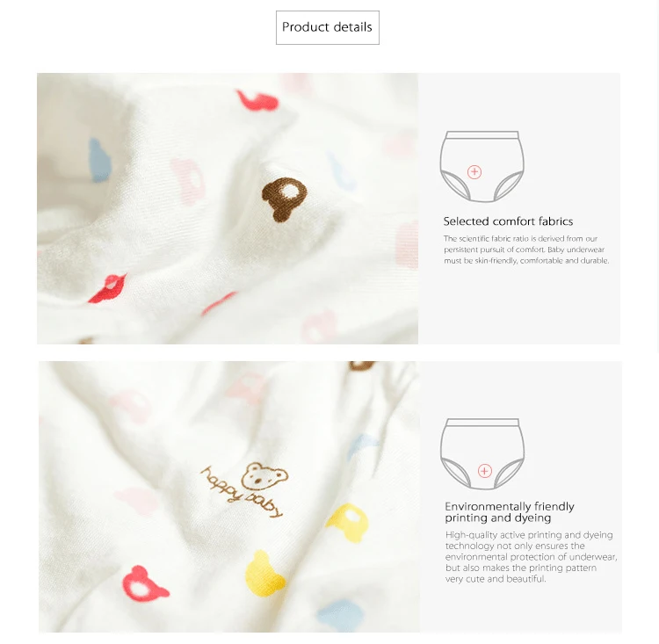Click the underwear icon above Environmentally friendly printing
This screenshot has width=659, height=644.
pyautogui.click(x=482, y=453)
